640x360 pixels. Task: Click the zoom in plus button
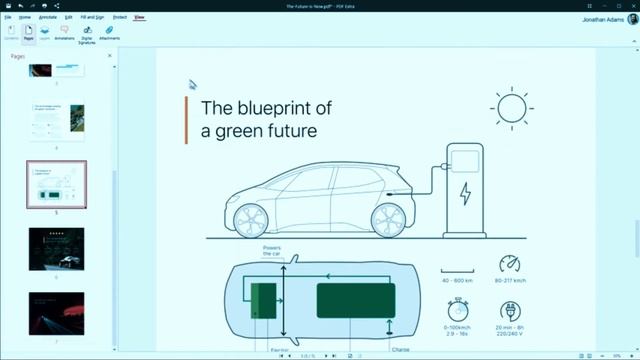tap(631, 356)
